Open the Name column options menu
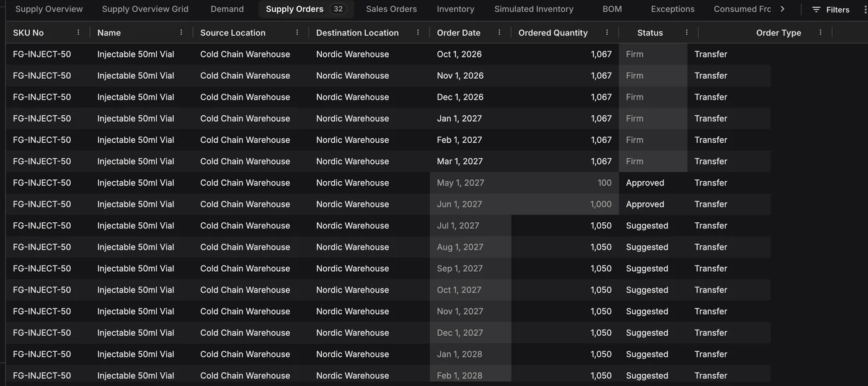868x386 pixels. (x=181, y=32)
